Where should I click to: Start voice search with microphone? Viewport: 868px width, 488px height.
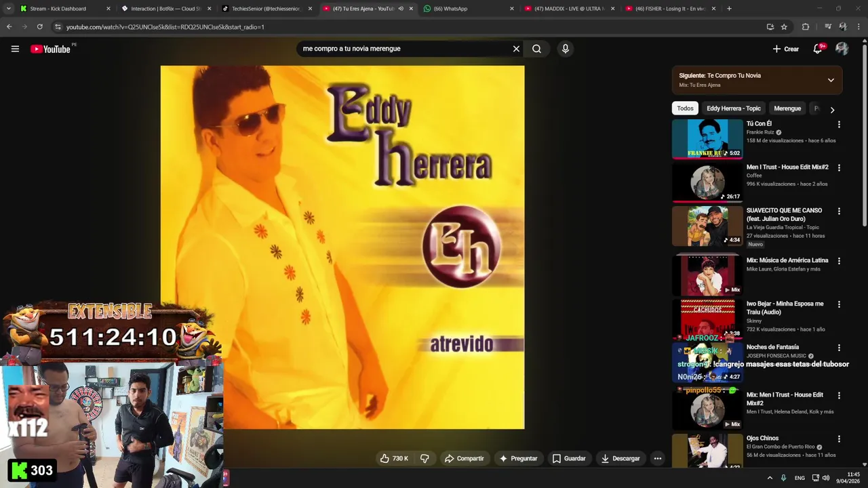click(x=566, y=49)
